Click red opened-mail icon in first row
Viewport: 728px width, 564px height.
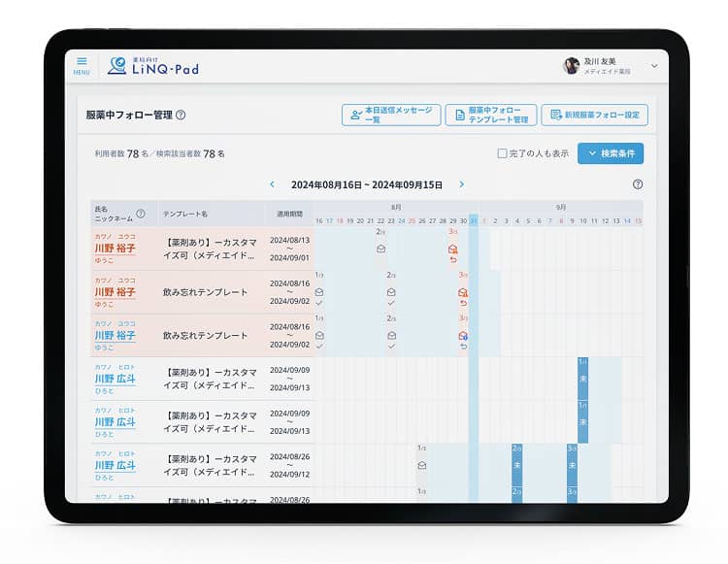coord(452,249)
